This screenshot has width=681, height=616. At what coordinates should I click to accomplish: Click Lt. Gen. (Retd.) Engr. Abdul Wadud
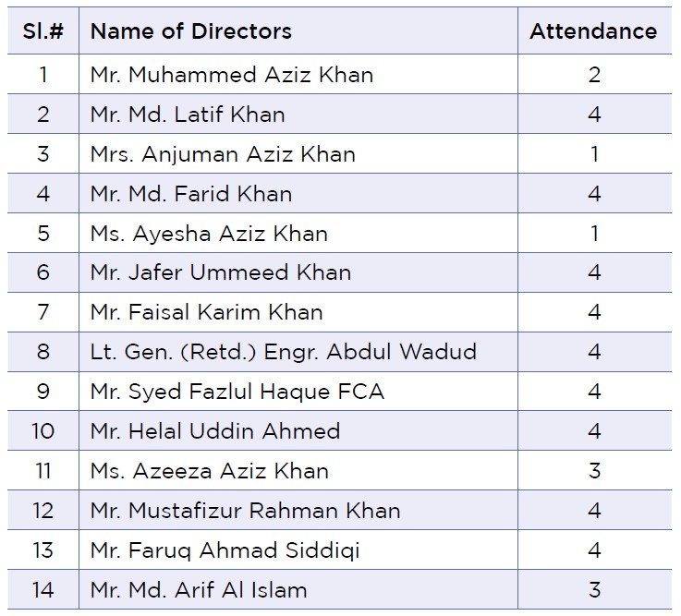(x=284, y=352)
